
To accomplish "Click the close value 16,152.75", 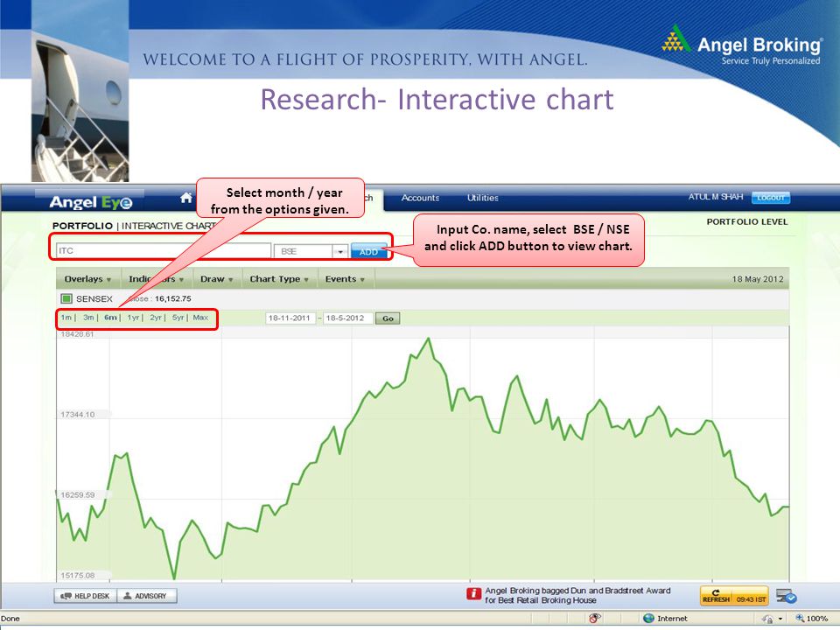I will click(x=173, y=298).
